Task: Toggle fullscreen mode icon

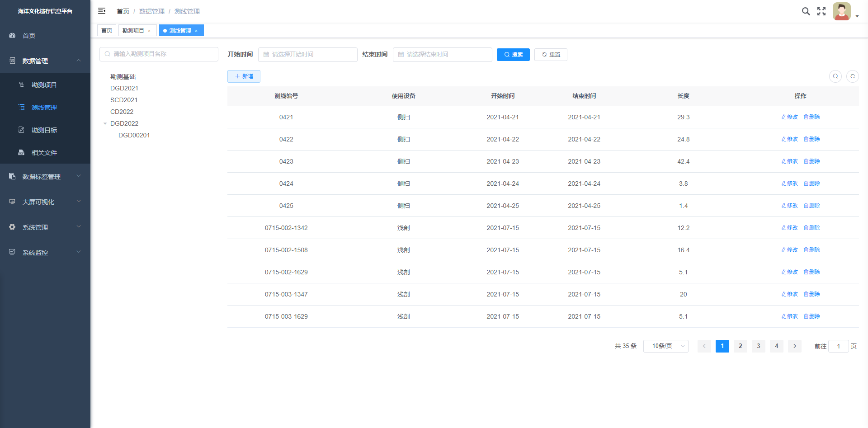Action: click(x=821, y=11)
